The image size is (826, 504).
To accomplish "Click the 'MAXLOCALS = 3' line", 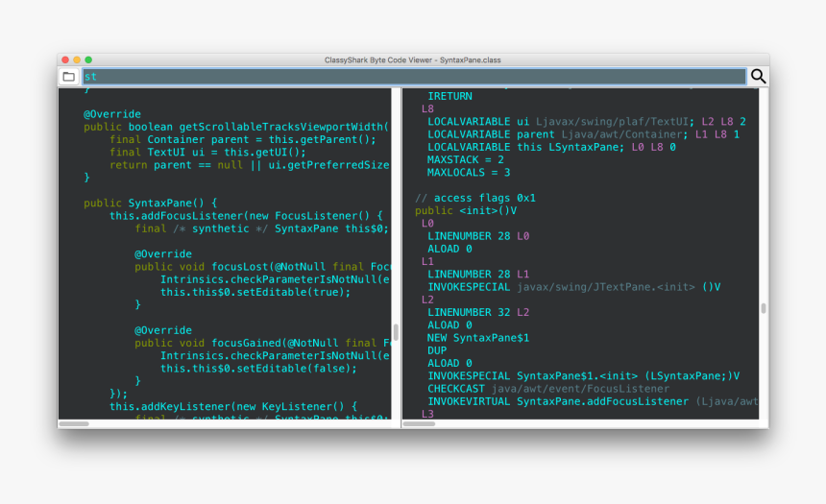I will (469, 172).
